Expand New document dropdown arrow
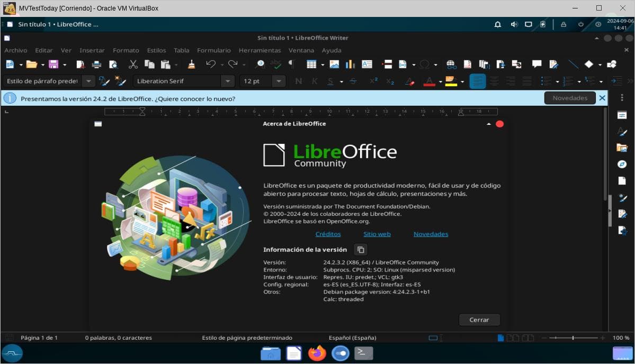635x364 pixels. click(x=21, y=65)
